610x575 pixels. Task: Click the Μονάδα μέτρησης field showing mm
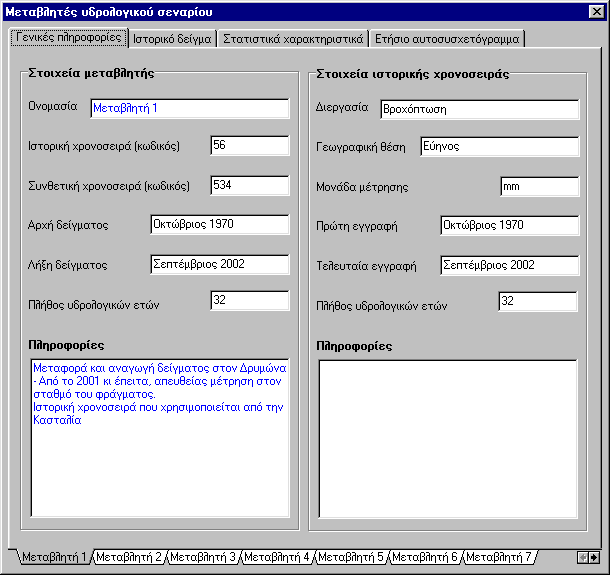pyautogui.click(x=540, y=187)
